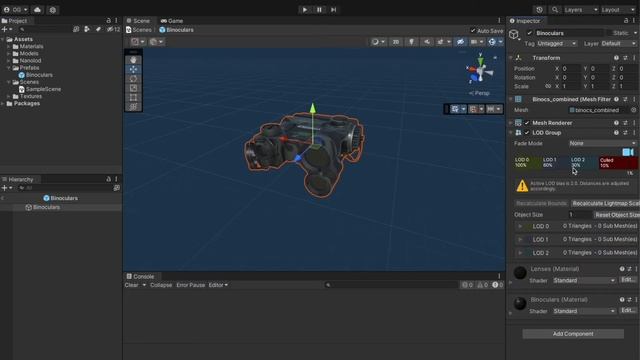Image resolution: width=640 pixels, height=360 pixels.
Task: Toggle the LOD Group enabled checkbox
Action: pos(527,133)
